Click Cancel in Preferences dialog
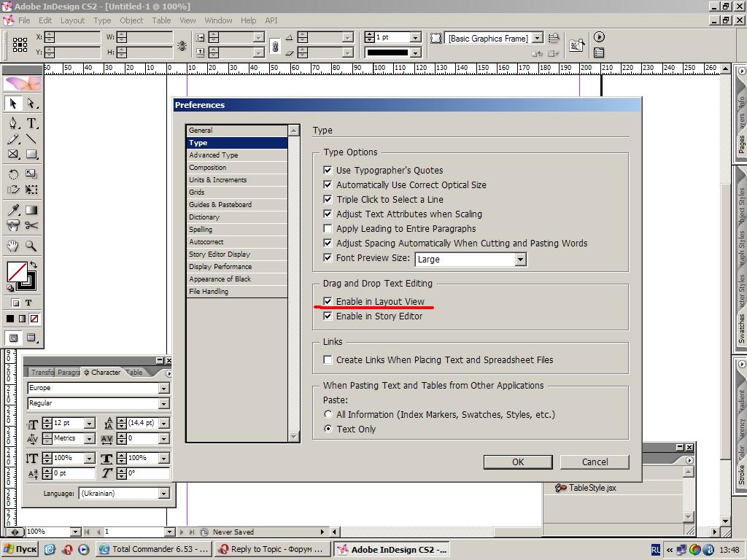This screenshot has height=560, width=747. (595, 462)
